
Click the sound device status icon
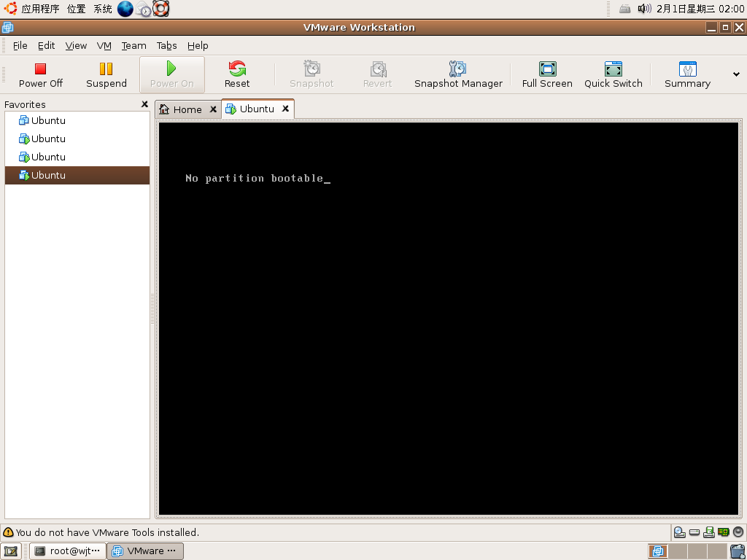(738, 532)
